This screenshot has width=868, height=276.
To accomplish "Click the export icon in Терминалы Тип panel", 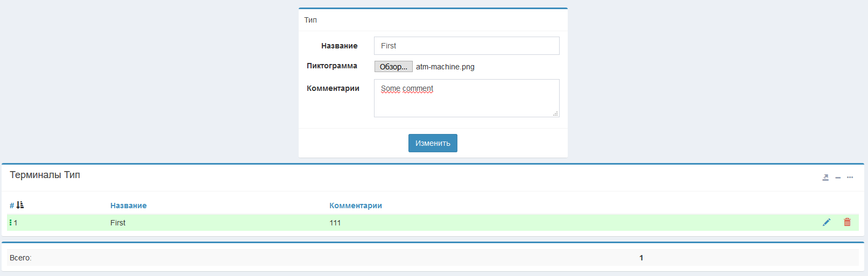I will coord(825,178).
